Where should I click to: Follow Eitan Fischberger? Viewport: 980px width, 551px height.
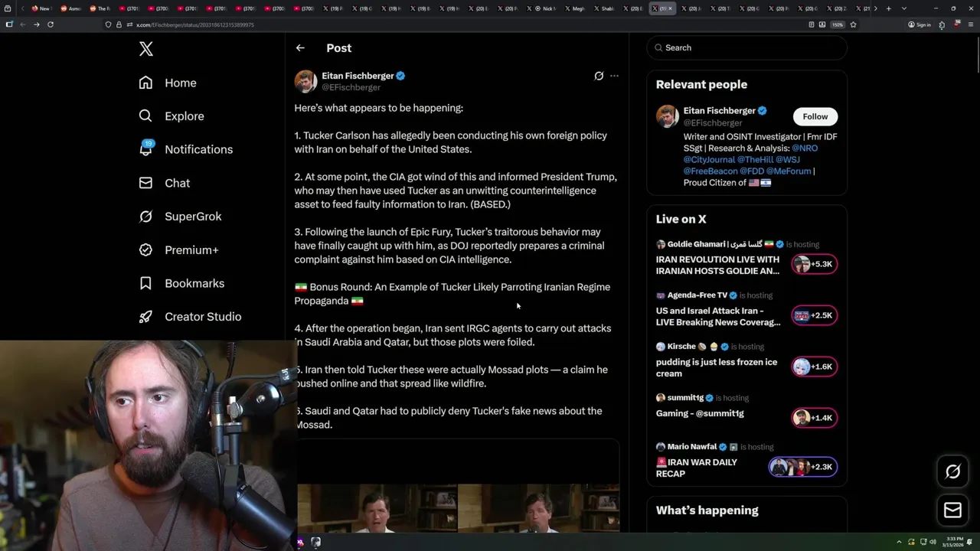(x=815, y=116)
